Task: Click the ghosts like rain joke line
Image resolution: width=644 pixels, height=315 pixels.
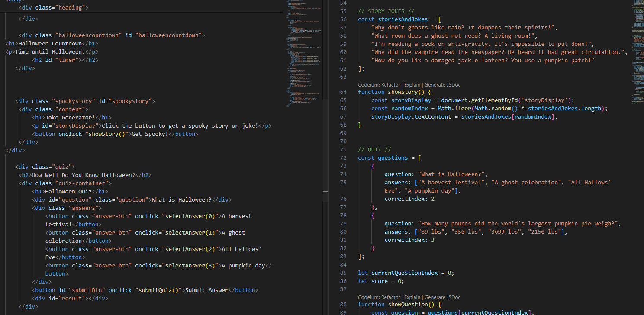Action: click(464, 28)
